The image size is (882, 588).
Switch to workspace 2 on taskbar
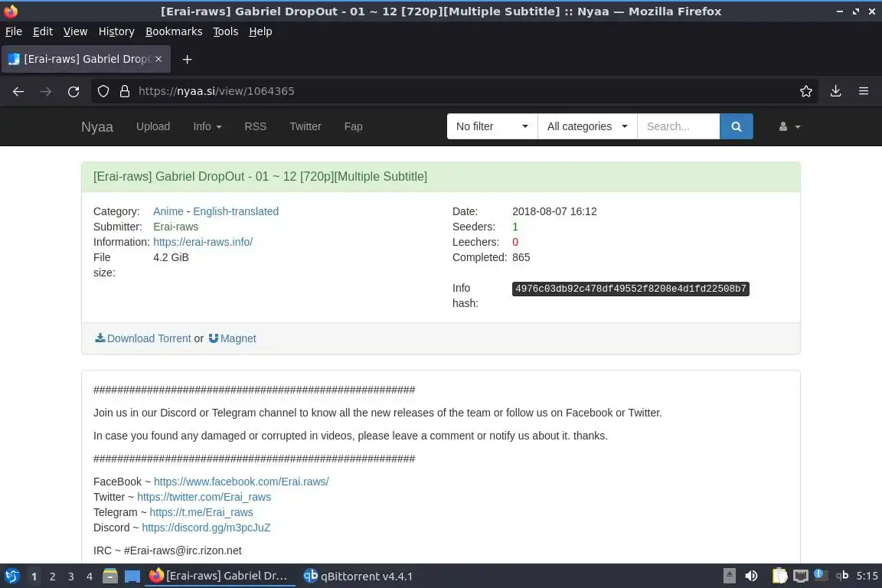pyautogui.click(x=52, y=577)
